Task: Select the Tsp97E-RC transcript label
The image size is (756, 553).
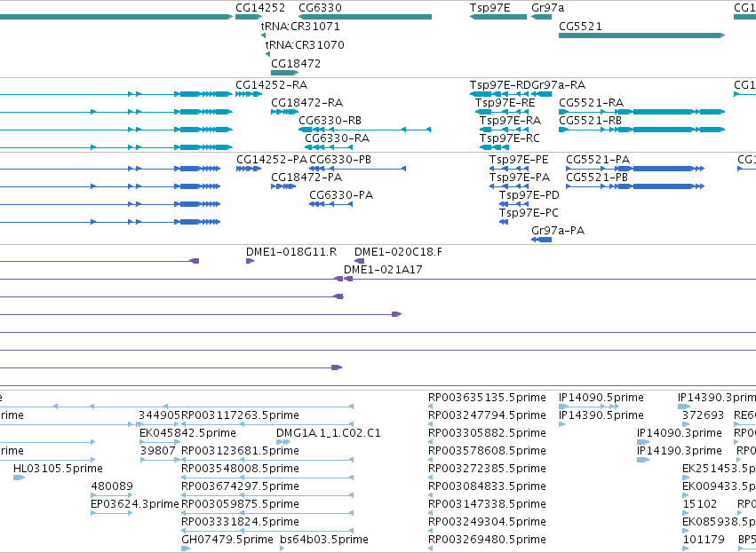Action: tap(510, 138)
